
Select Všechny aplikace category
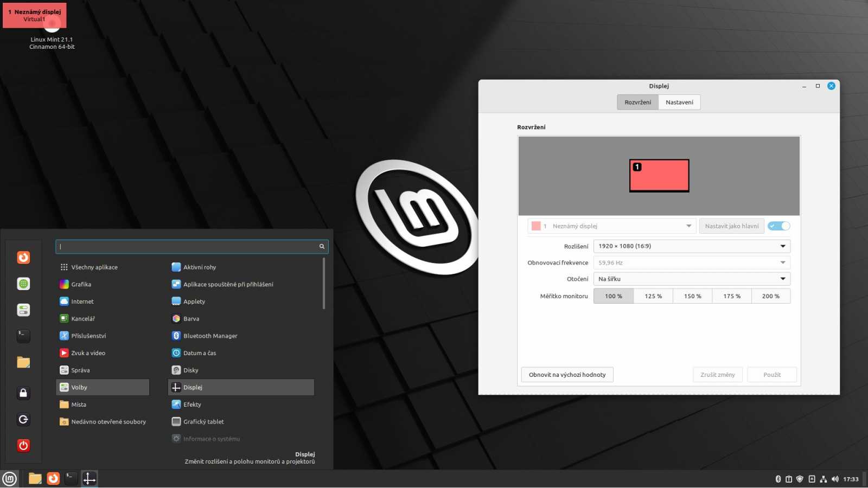click(103, 267)
